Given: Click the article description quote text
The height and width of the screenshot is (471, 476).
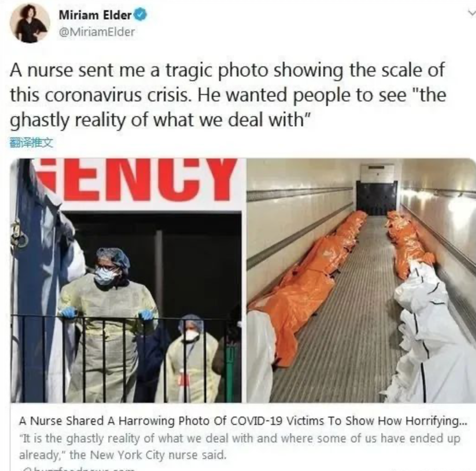Looking at the screenshot, I should pos(239,447).
